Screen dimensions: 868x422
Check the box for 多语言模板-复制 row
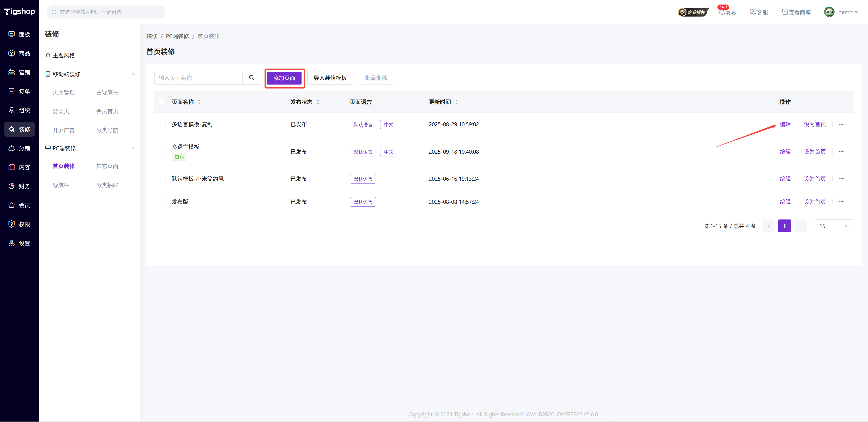coord(162,124)
